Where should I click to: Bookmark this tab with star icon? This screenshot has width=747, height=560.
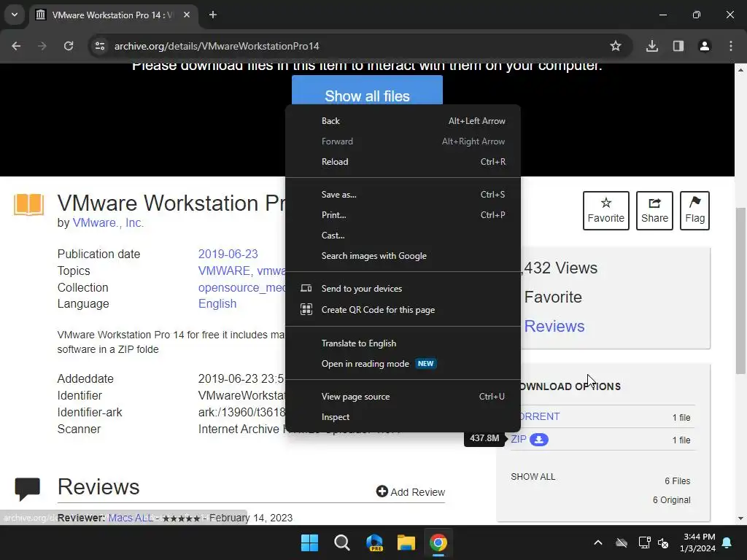click(616, 46)
